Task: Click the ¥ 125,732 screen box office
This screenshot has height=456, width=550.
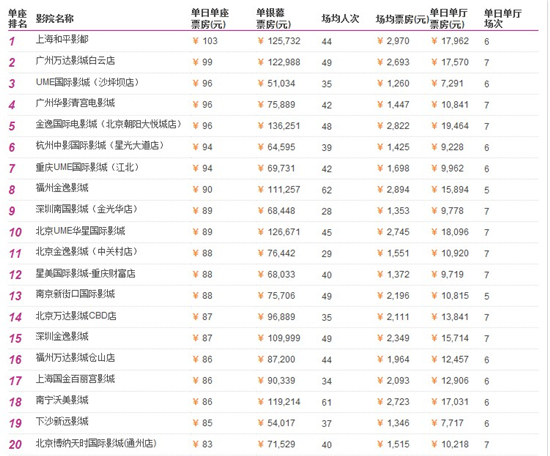Action: click(279, 41)
